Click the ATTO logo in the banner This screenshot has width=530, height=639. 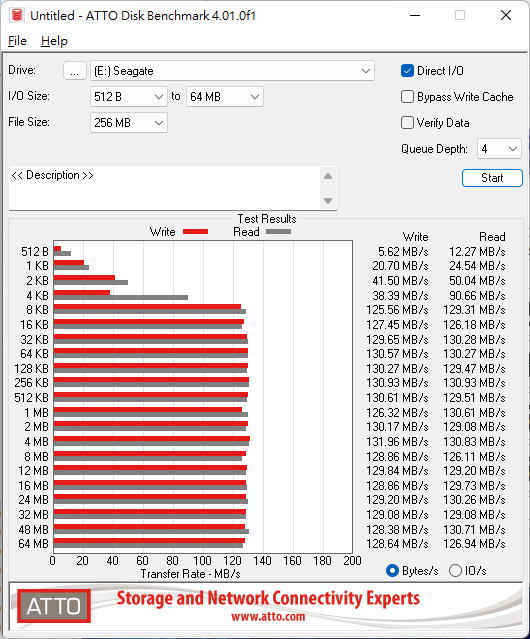(x=54, y=606)
